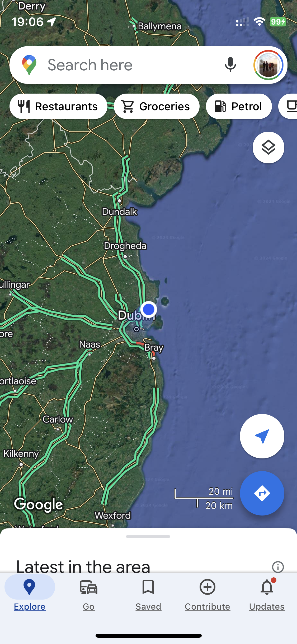This screenshot has width=297, height=644.
Task: Switch to the Go tab
Action: click(x=89, y=595)
